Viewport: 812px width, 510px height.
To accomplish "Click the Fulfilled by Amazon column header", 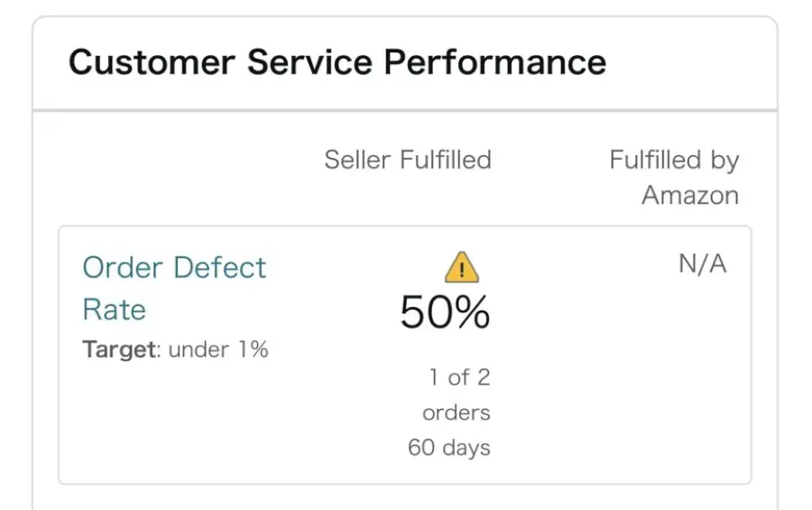I will coord(674,177).
